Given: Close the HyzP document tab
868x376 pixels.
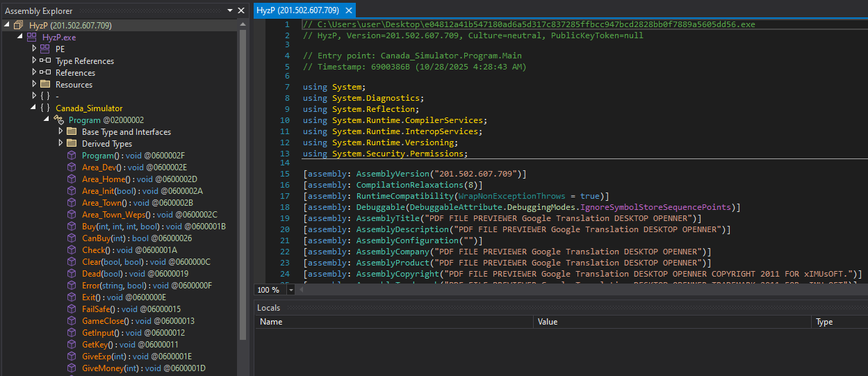Looking at the screenshot, I should 349,10.
